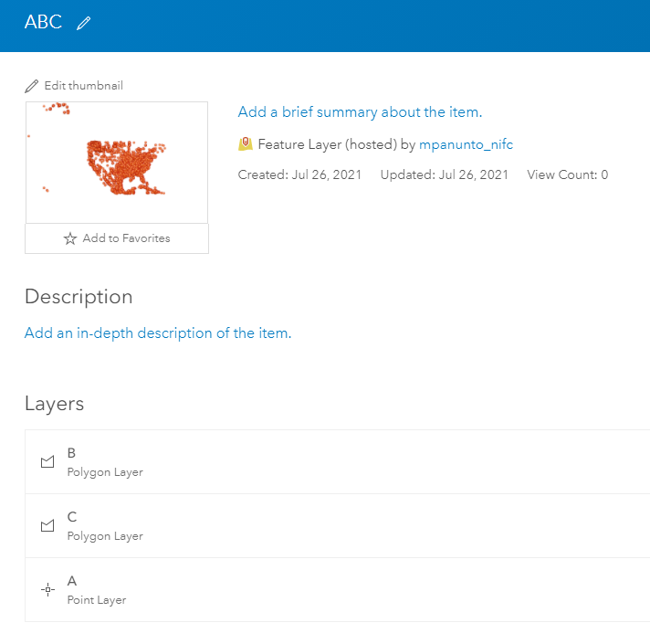Open layer B by its name

pyautogui.click(x=72, y=453)
